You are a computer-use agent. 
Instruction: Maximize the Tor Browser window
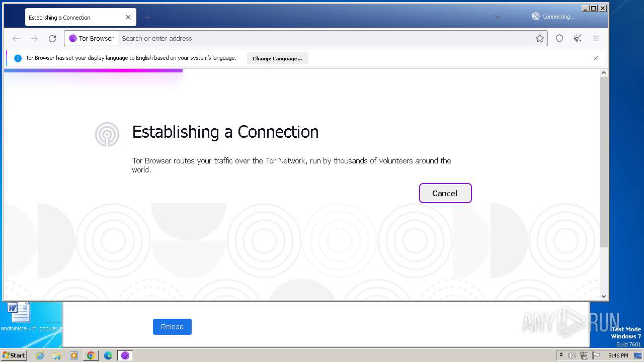[594, 8]
